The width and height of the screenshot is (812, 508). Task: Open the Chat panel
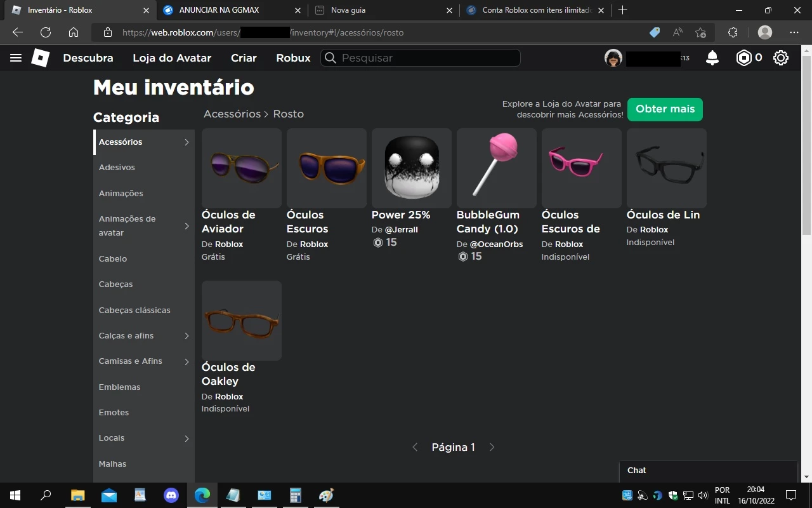(708, 471)
